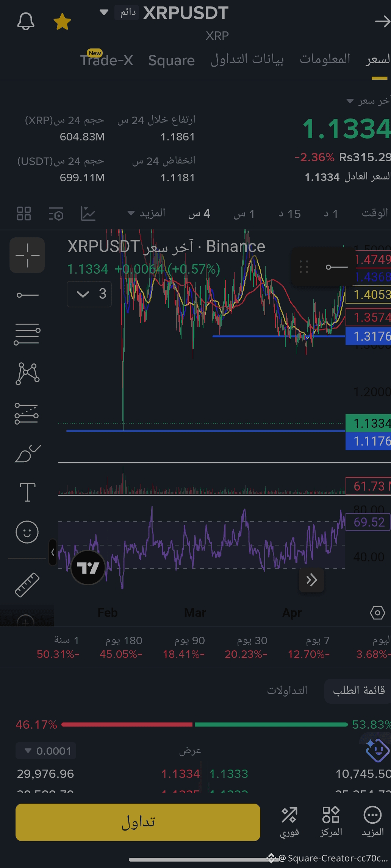Select the 4 س timeframe

(x=199, y=214)
